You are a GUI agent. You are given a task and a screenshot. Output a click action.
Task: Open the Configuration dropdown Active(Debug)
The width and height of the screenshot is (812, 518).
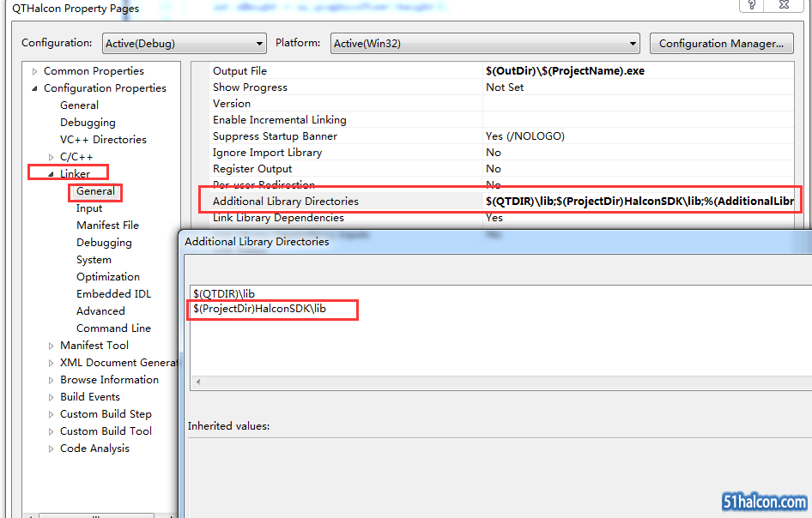[185, 44]
